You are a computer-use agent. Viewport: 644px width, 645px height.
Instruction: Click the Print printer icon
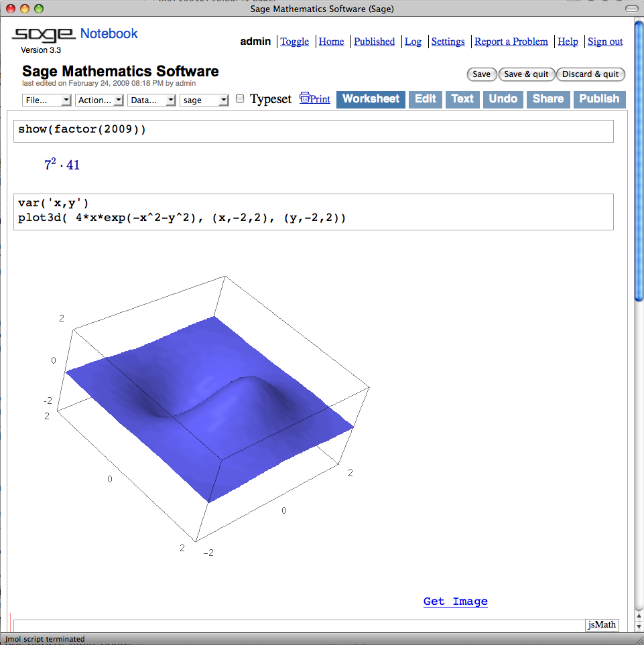click(304, 98)
